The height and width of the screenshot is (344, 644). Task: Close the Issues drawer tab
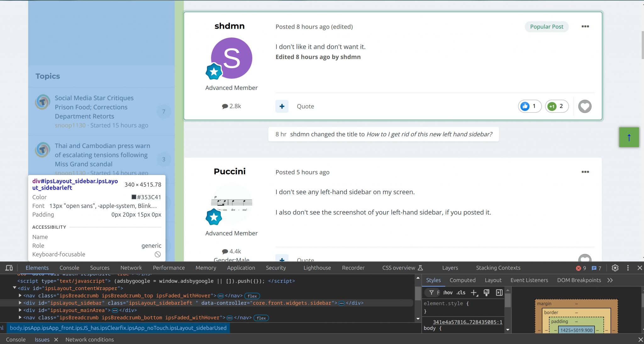[56, 340]
